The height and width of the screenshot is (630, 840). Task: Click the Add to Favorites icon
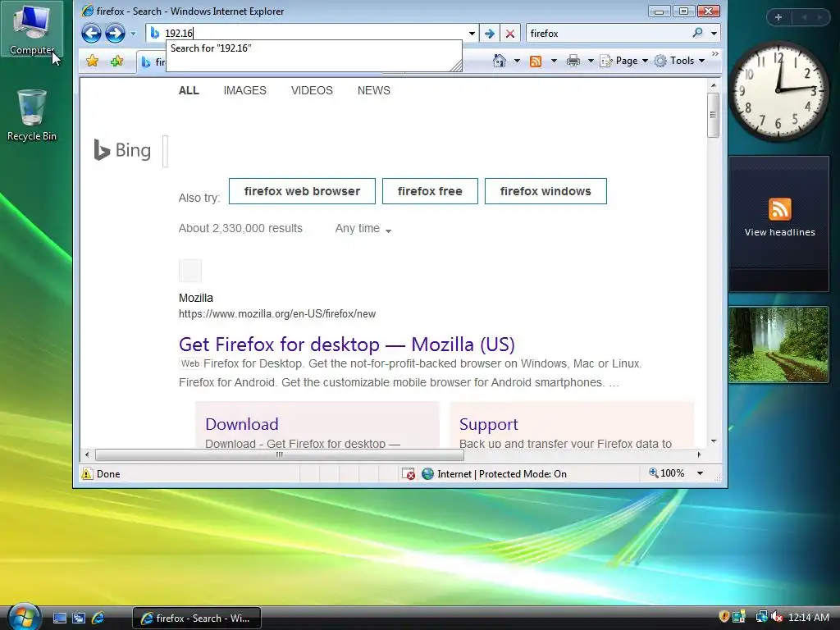tap(116, 61)
